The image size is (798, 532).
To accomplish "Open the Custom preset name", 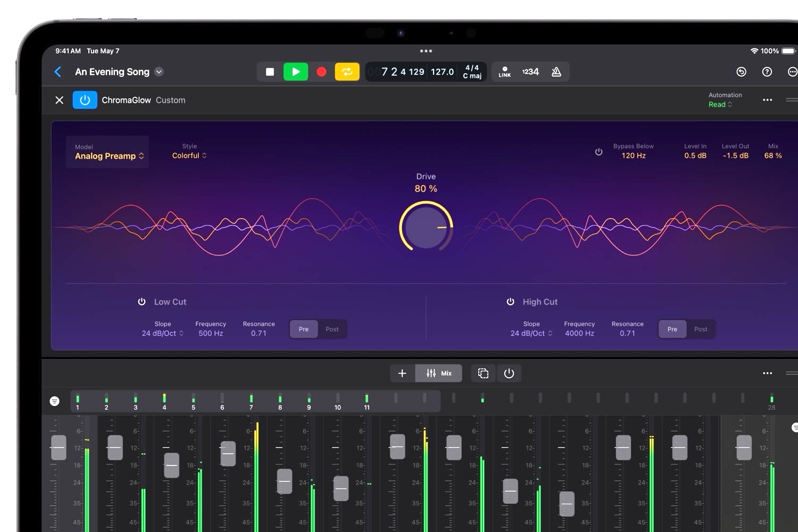I will [170, 100].
